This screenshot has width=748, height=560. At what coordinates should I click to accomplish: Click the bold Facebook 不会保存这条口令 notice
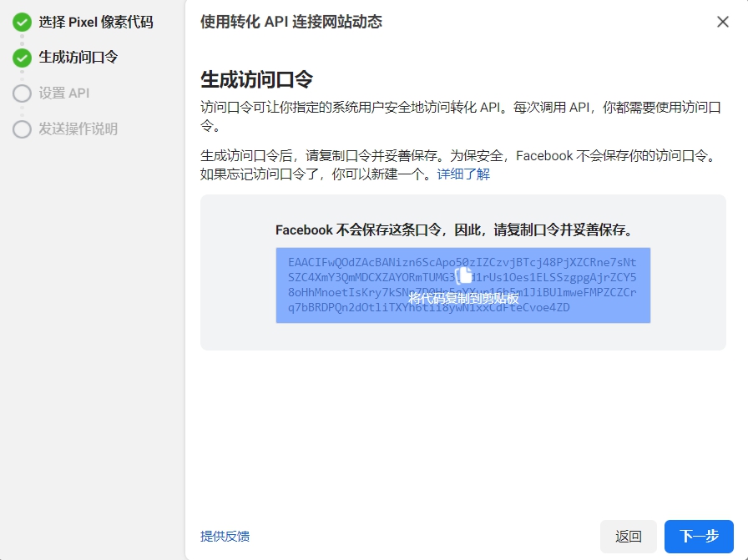coord(453,230)
